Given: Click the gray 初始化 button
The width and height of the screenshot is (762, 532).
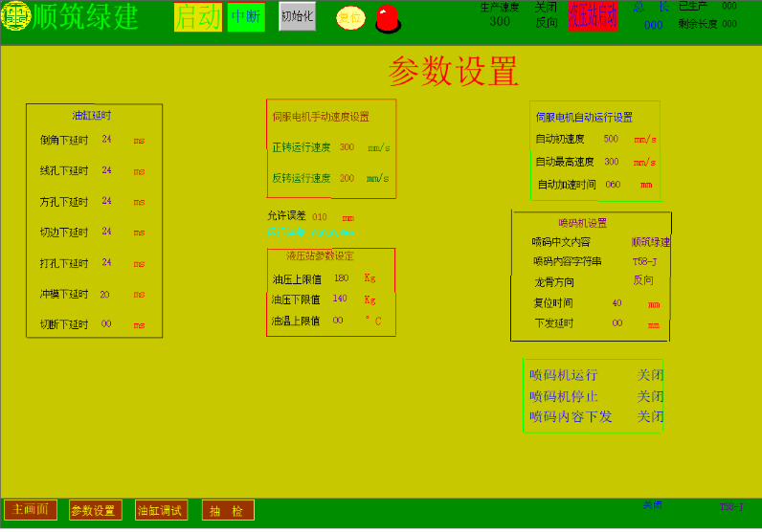Looking at the screenshot, I should point(298,16).
